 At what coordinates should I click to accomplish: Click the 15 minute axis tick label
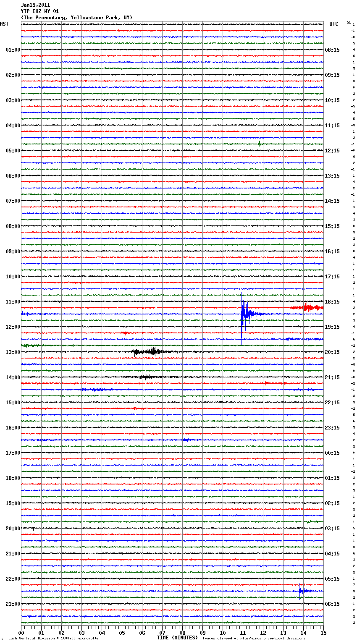pyautogui.click(x=323, y=633)
